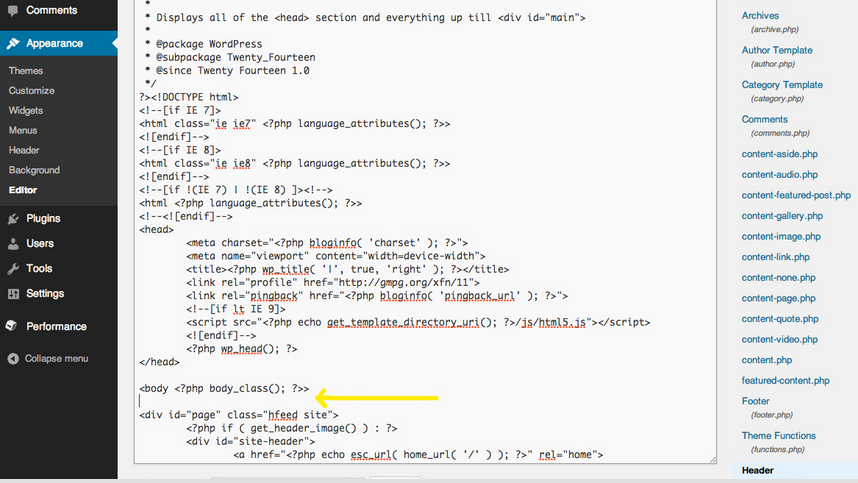Open Background submenu item

coord(34,170)
